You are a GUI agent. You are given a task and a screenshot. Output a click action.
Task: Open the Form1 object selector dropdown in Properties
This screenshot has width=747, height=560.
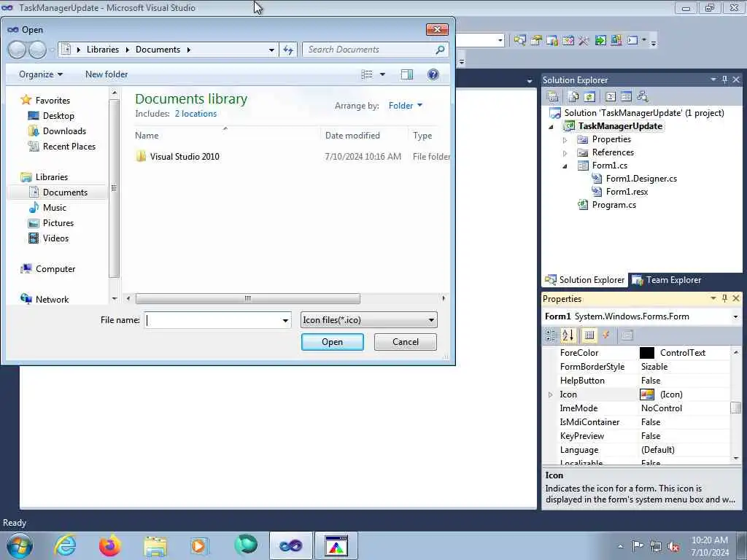click(x=735, y=316)
